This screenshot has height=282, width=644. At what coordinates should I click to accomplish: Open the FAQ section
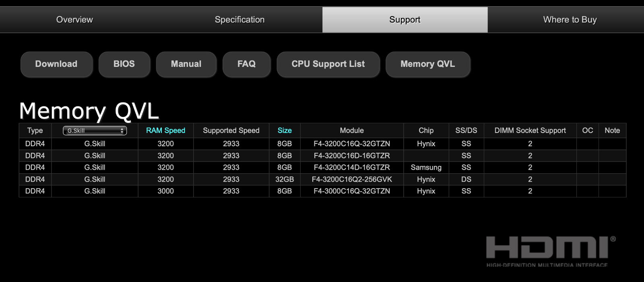point(246,64)
